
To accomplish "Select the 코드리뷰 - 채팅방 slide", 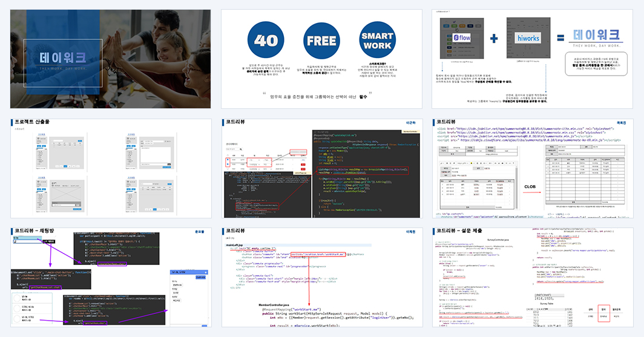I will (111, 278).
